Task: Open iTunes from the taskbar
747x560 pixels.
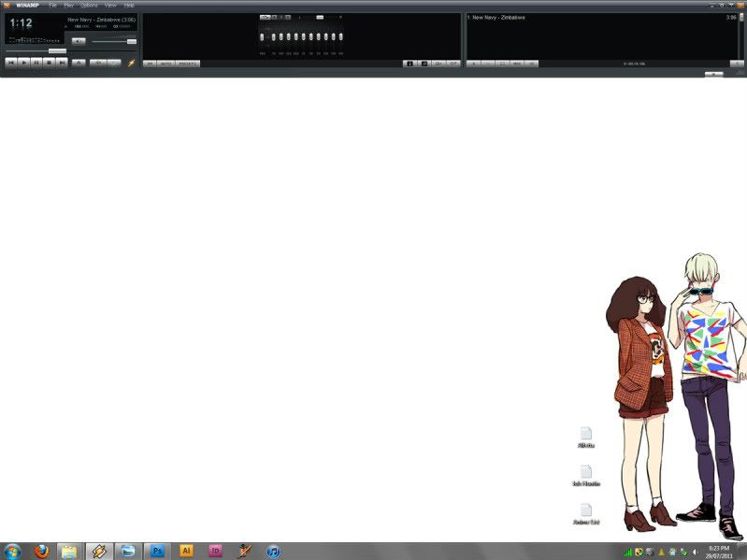Action: pyautogui.click(x=273, y=552)
